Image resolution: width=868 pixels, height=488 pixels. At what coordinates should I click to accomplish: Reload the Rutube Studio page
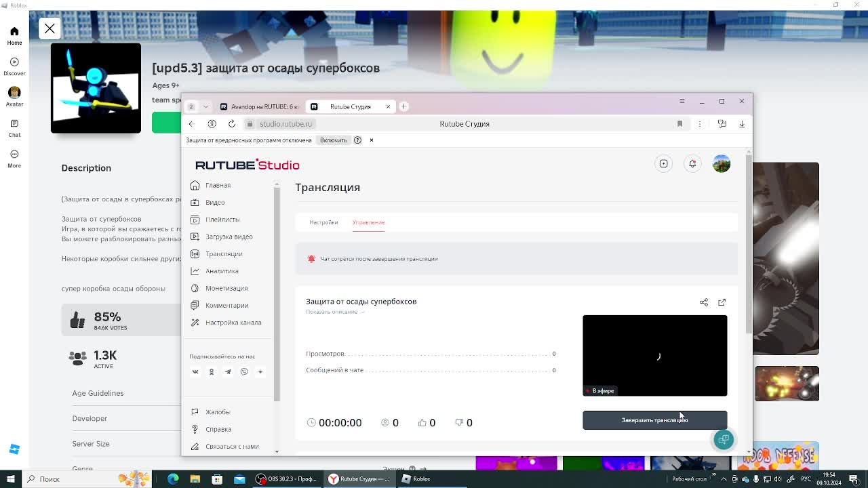tap(232, 124)
